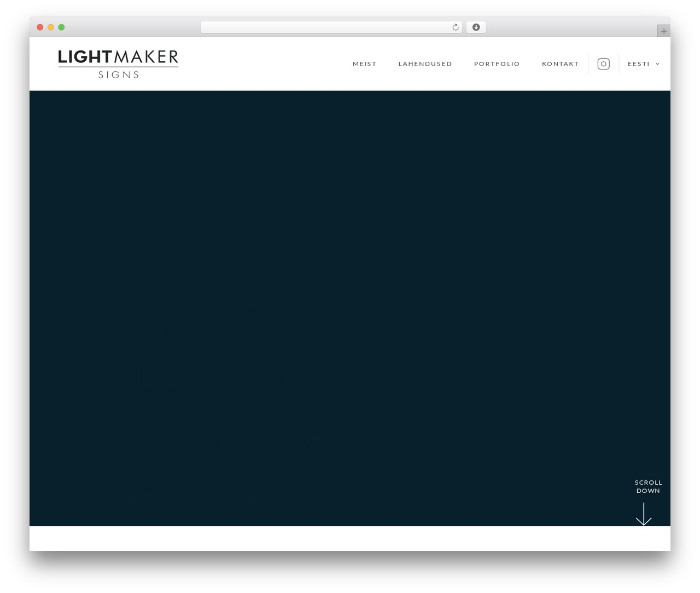Minimize window with yellow button
The height and width of the screenshot is (593, 700).
(x=51, y=27)
